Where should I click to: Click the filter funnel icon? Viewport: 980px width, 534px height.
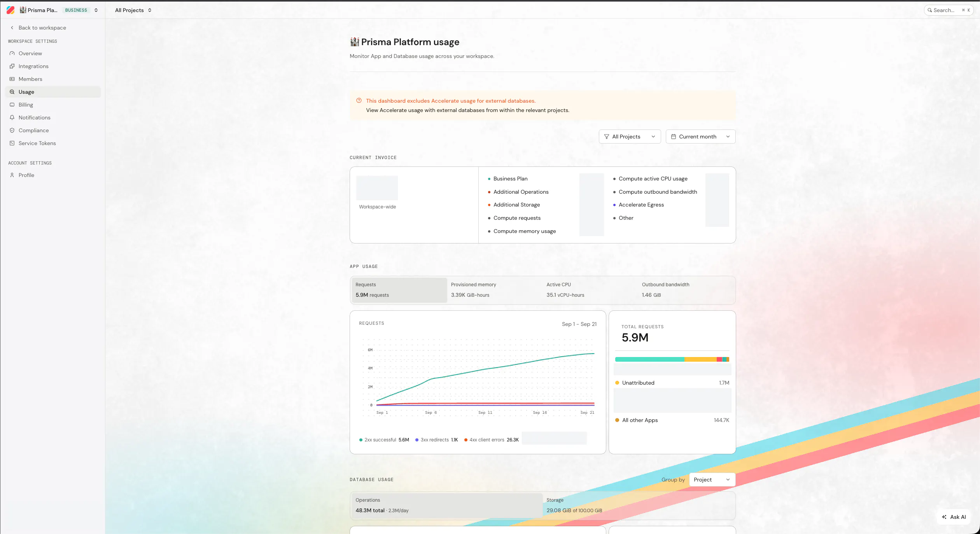click(607, 137)
